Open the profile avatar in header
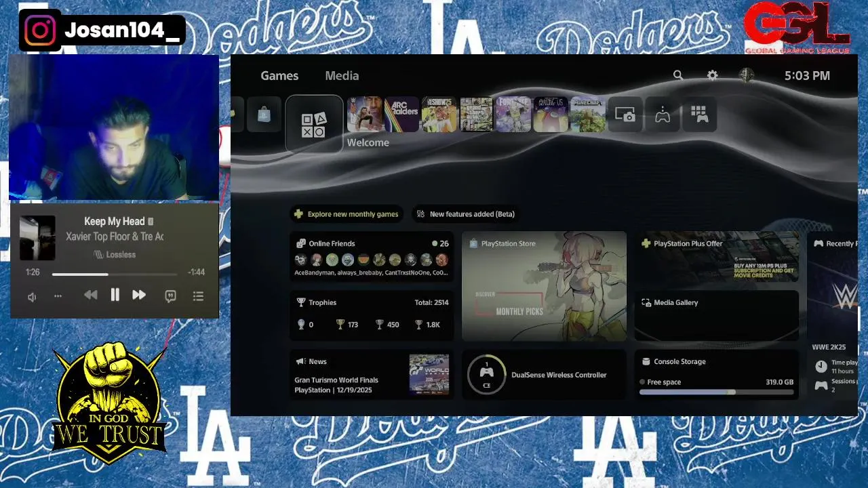The width and height of the screenshot is (868, 488). pyautogui.click(x=746, y=75)
